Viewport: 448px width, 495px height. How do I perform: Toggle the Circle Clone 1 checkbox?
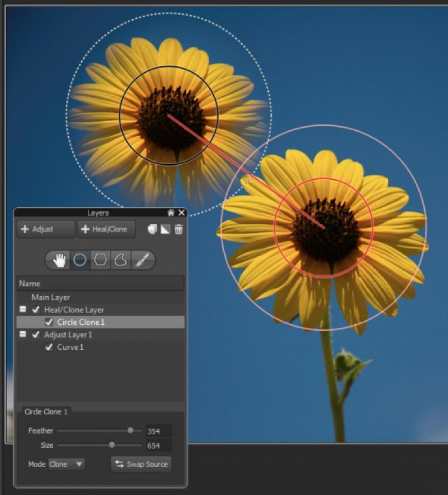coord(49,322)
